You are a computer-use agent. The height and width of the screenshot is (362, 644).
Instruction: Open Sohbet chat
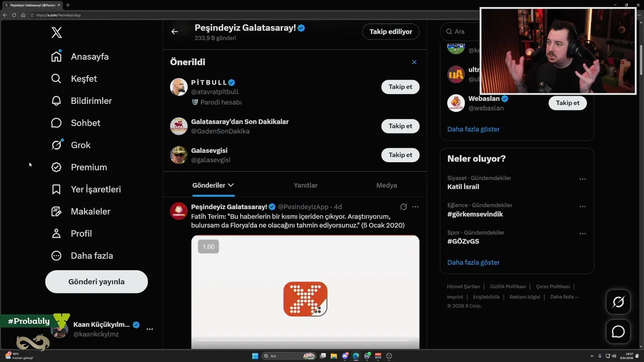tap(75, 123)
